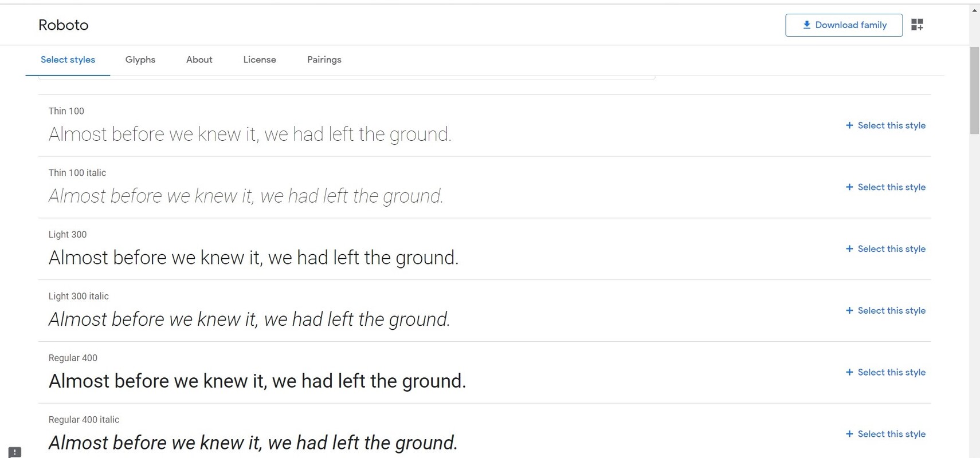Screen dimensions: 980x458
Task: Switch to the Glyphs tab
Action: (x=140, y=60)
